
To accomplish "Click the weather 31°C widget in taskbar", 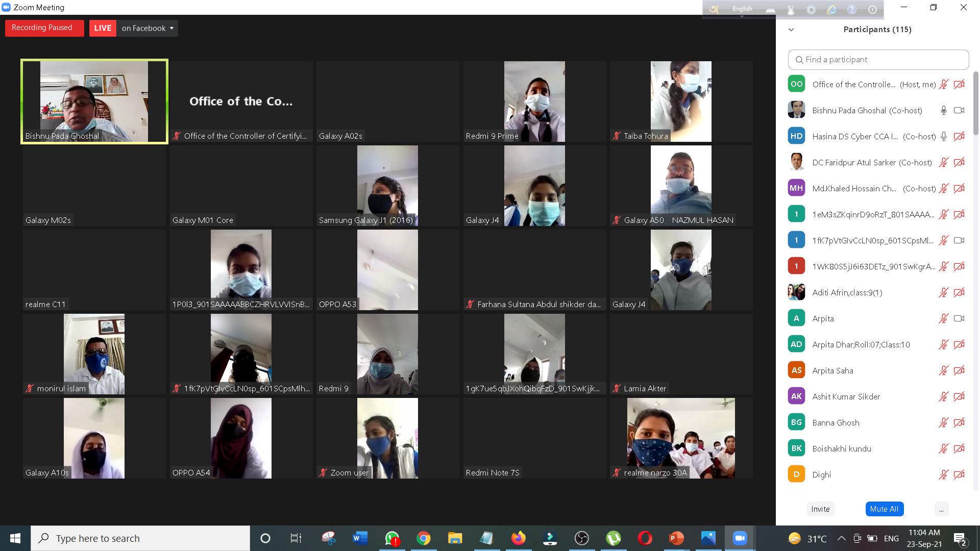I will point(807,538).
